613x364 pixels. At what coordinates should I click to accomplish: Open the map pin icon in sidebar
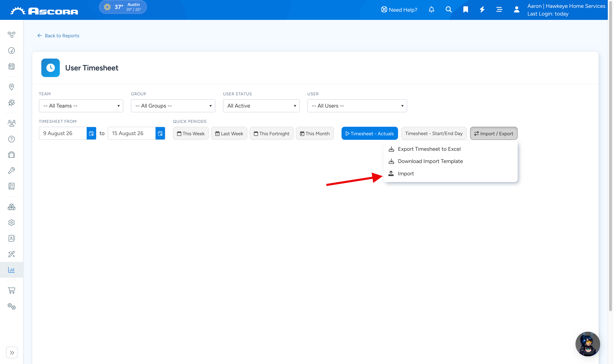tap(12, 87)
